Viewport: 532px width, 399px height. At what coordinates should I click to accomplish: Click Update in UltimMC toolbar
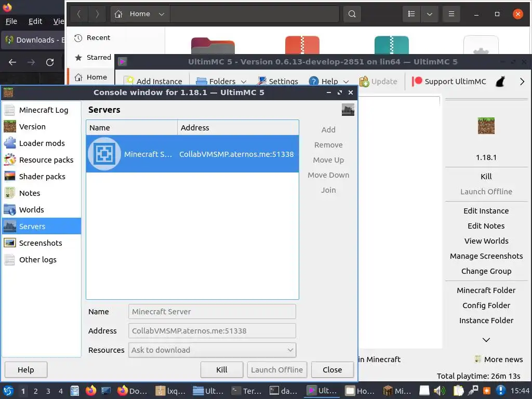pos(378,82)
